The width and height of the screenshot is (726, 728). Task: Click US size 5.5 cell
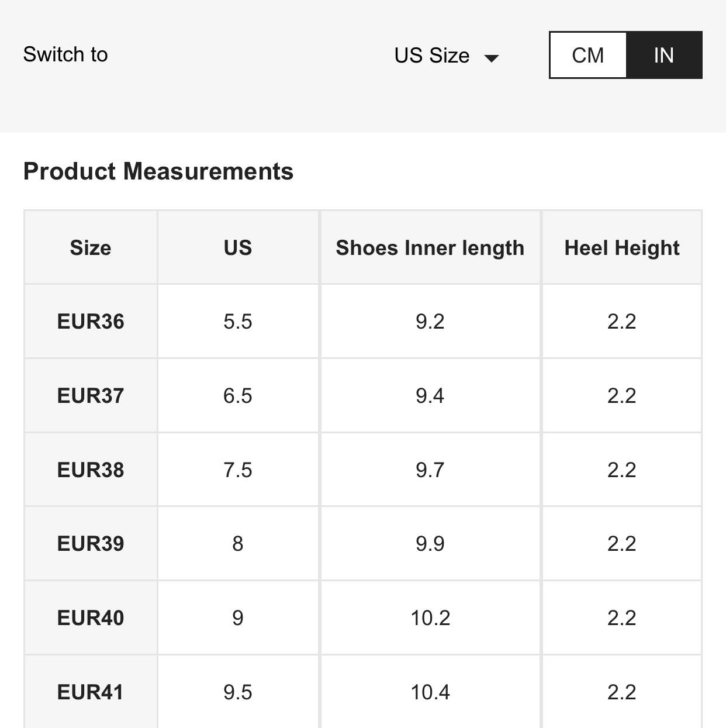[x=238, y=322]
